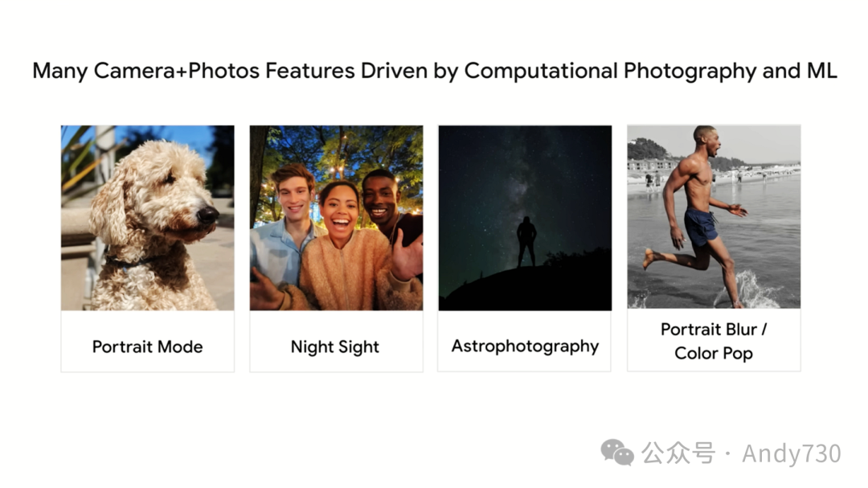
Task: Click the Andy730 account name
Action: point(791,453)
